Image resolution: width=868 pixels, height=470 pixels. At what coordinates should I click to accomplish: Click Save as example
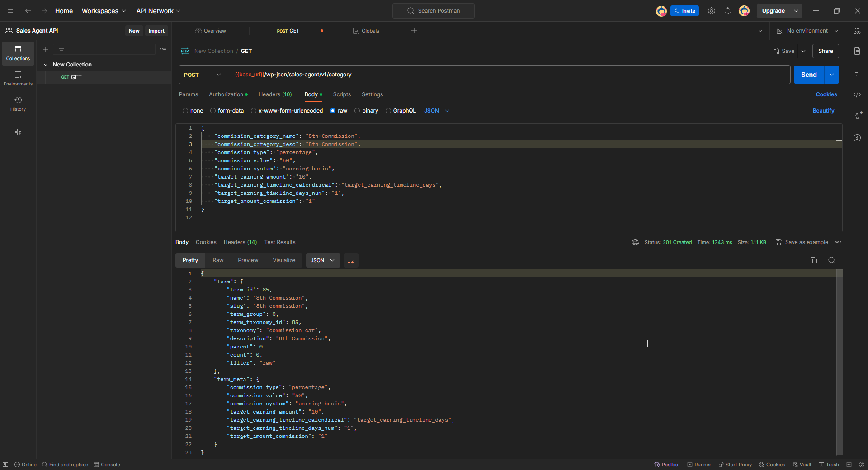(x=802, y=242)
